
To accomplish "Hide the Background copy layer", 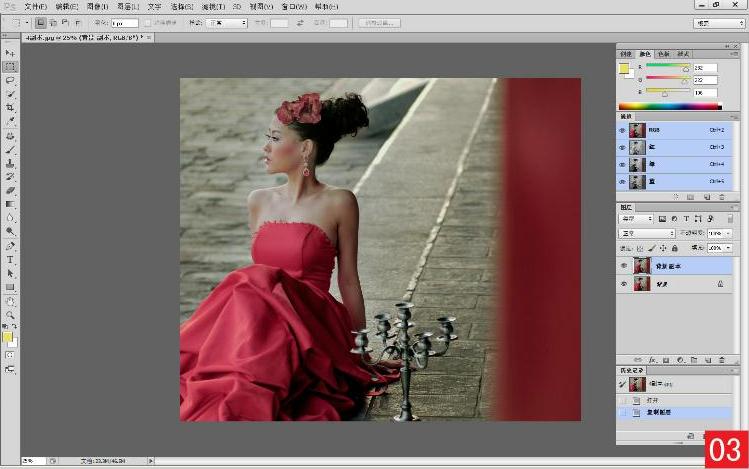I will coord(623,266).
